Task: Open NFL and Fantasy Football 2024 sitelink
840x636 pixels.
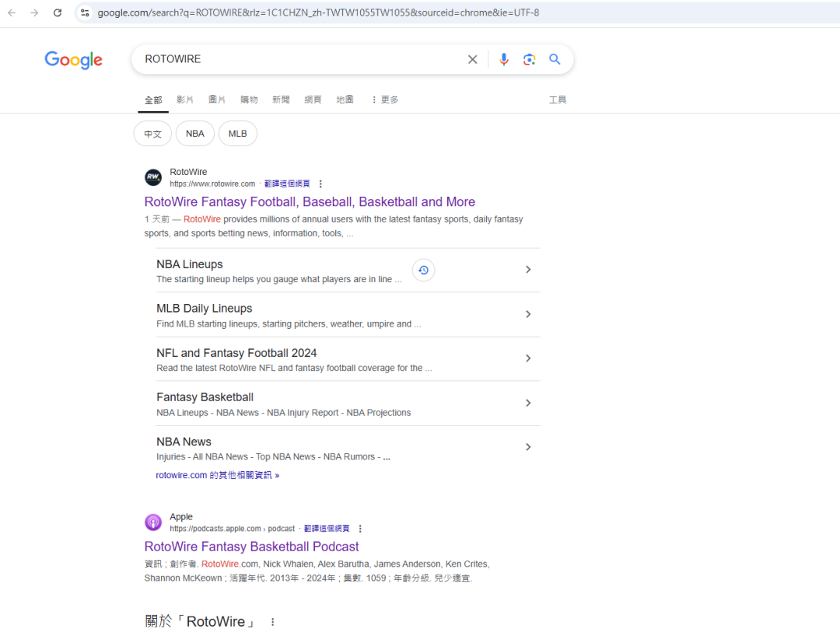Action: [236, 353]
